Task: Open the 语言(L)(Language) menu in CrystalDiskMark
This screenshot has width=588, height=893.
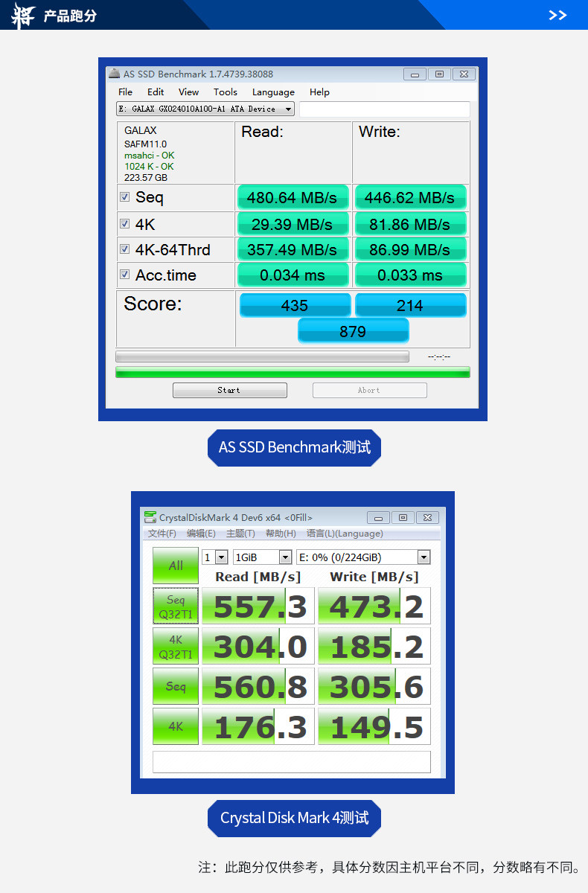Action: (x=345, y=534)
